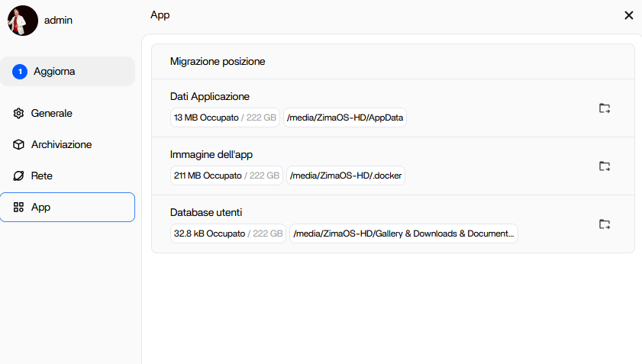Click the Rete network icon
Image resolution: width=642 pixels, height=364 pixels.
[x=19, y=176]
